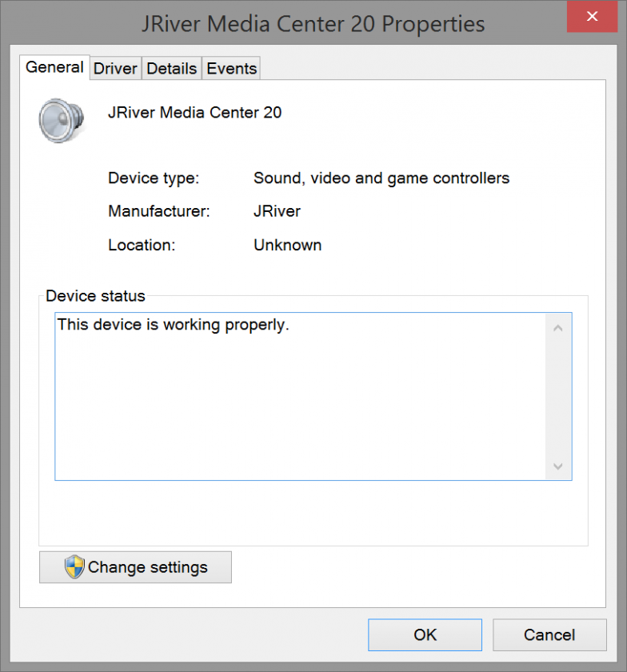Click the 'Manufacturer:' label
627x672 pixels.
[158, 212]
